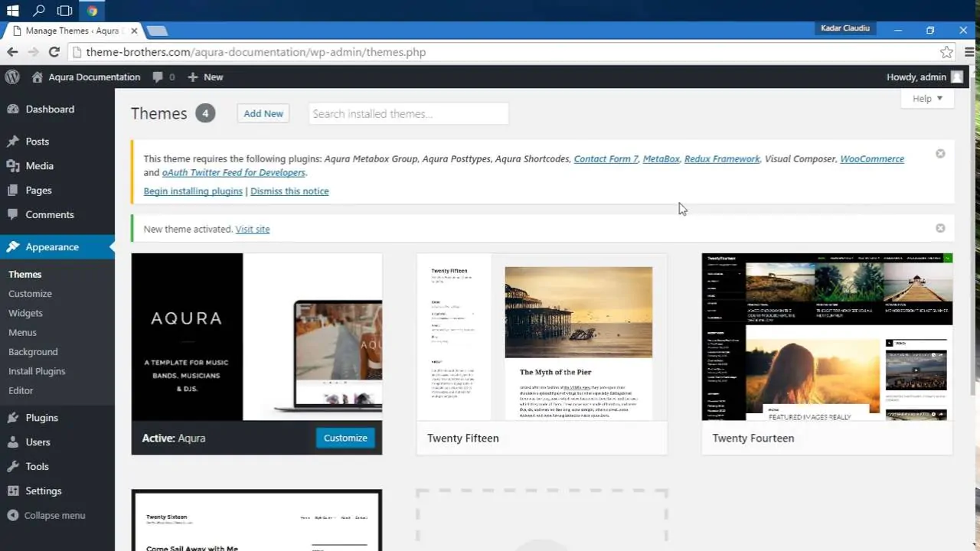Click Aqura Documentation site name
Image resolution: width=980 pixels, height=551 pixels.
coord(94,77)
